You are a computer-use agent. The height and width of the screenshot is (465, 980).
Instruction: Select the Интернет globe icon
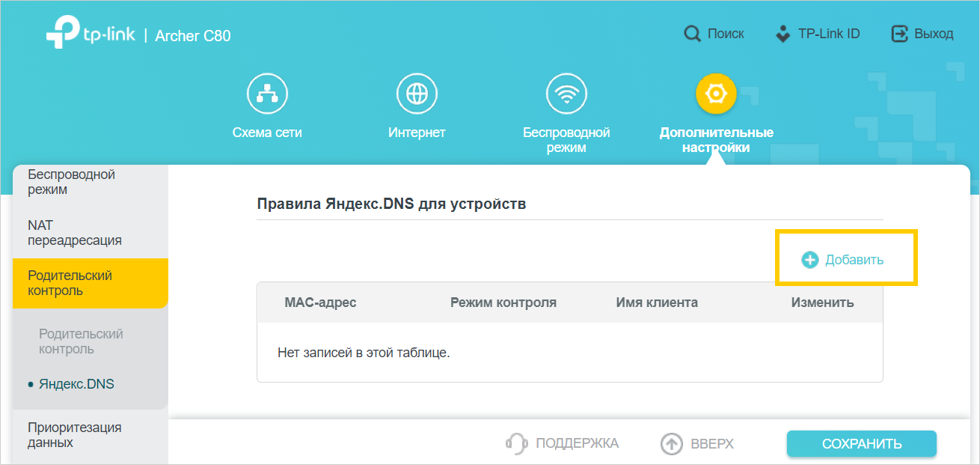point(417,94)
